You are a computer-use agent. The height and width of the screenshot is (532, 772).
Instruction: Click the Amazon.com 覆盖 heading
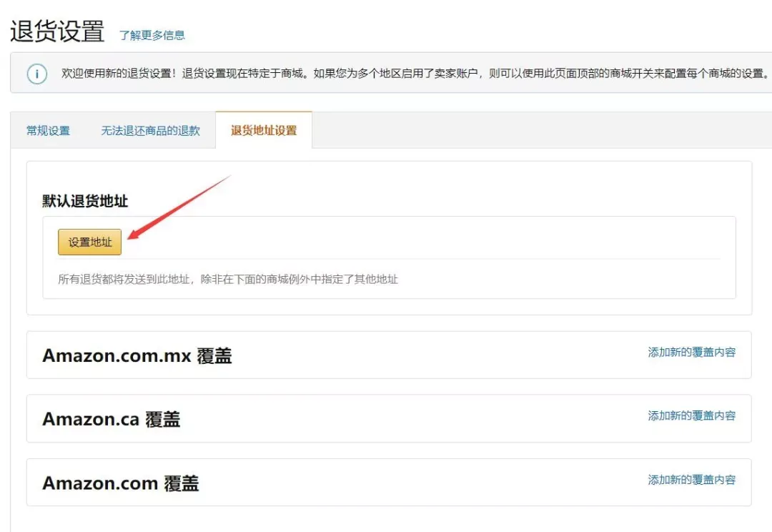click(x=121, y=483)
